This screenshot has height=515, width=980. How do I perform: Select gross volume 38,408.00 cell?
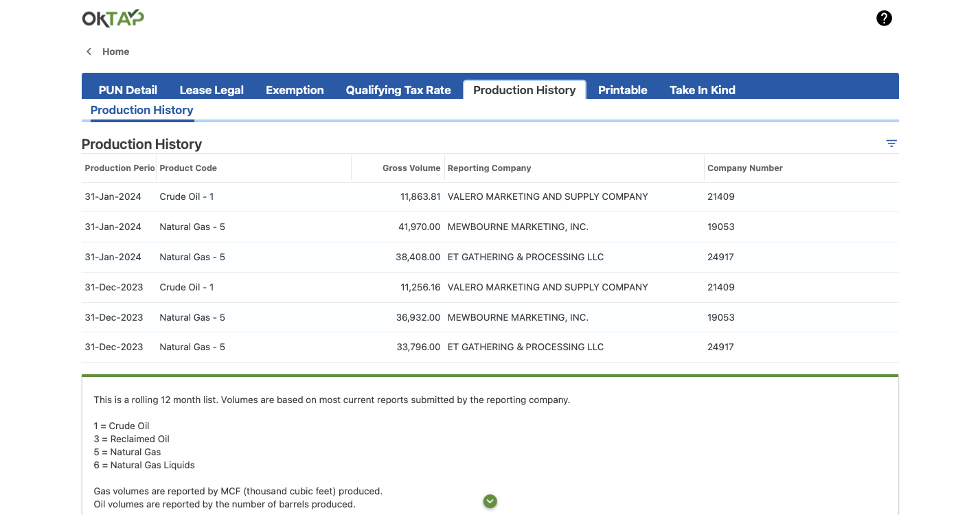(418, 257)
